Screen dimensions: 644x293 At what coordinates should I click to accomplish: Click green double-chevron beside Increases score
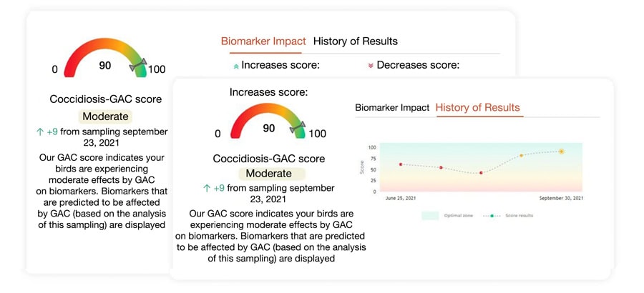coord(236,66)
